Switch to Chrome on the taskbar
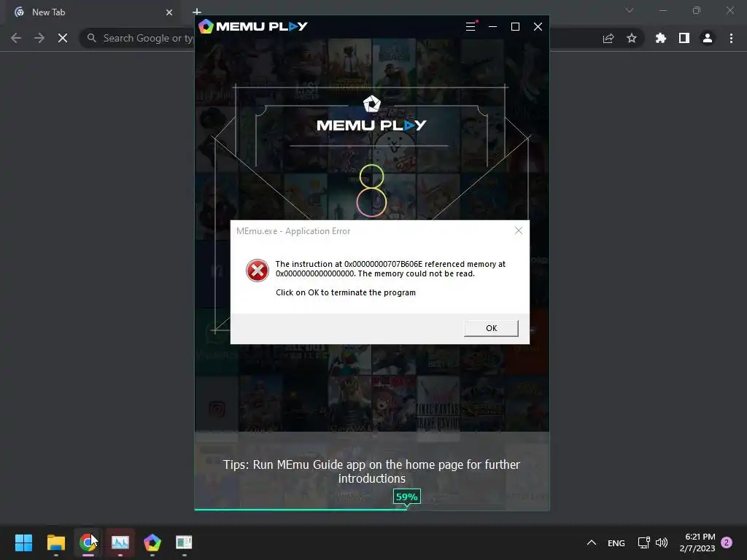The height and width of the screenshot is (560, 747). click(88, 542)
